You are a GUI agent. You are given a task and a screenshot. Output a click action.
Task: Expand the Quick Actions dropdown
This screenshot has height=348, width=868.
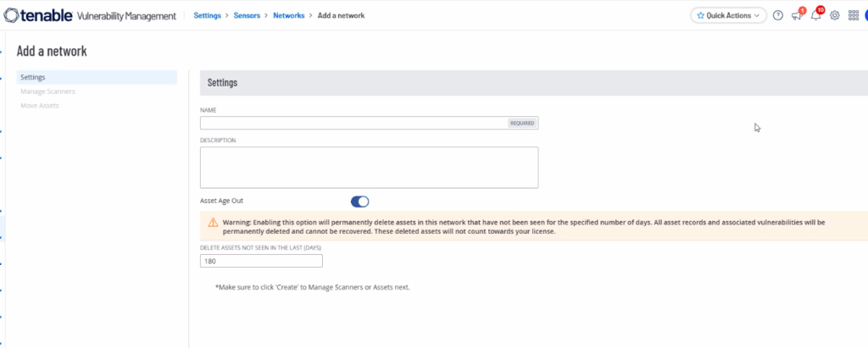729,15
